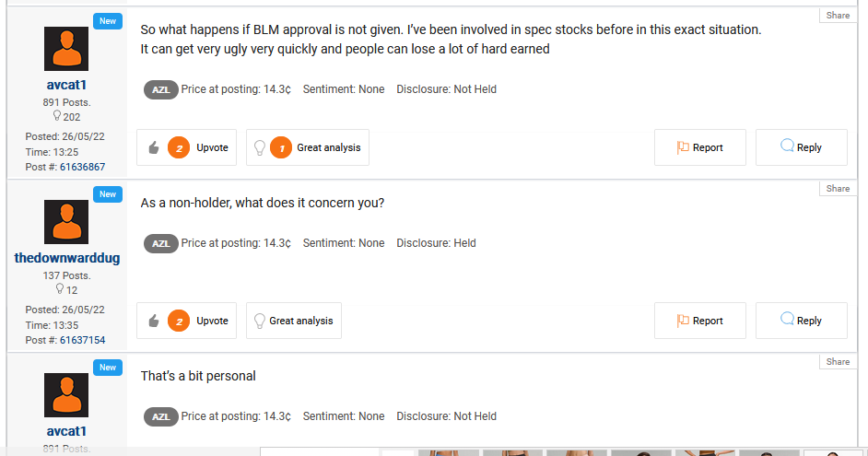This screenshot has width=868, height=456.
Task: Click AZL ticker badge on first post
Action: pyautogui.click(x=161, y=89)
